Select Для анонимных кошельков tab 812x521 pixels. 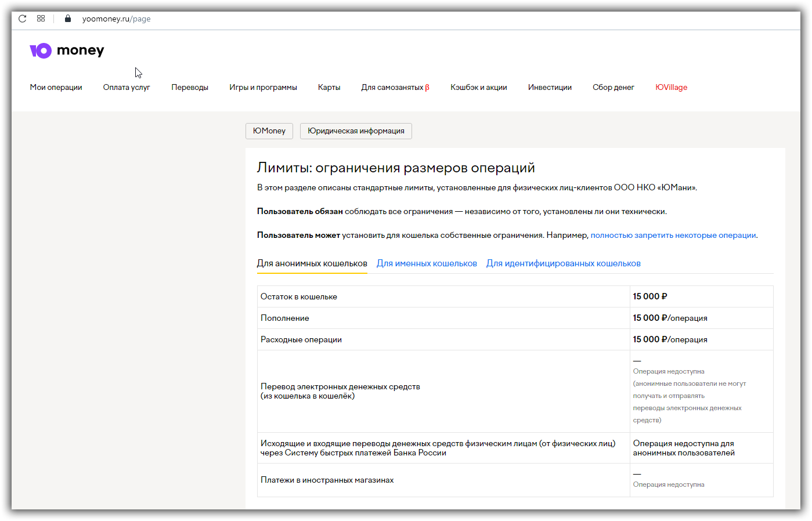312,263
